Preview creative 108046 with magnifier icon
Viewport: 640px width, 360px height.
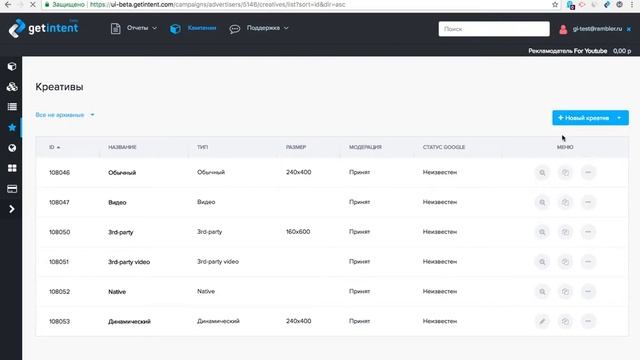click(542, 173)
